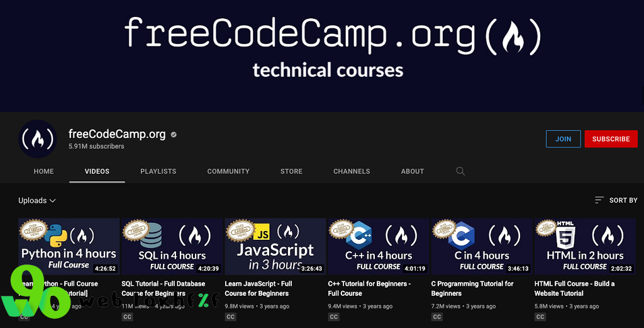
Task: Open the SORT BY menu
Action: (x=616, y=200)
